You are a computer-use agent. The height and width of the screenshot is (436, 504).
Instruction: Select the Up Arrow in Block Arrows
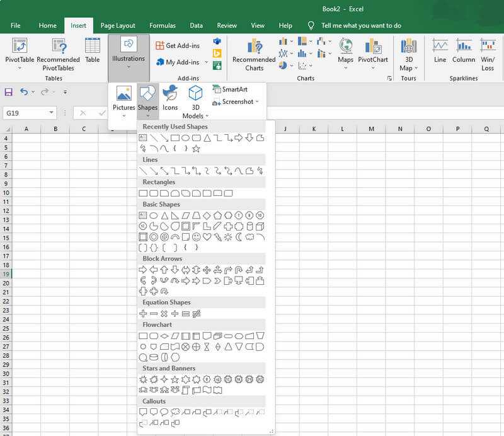pyautogui.click(x=164, y=270)
